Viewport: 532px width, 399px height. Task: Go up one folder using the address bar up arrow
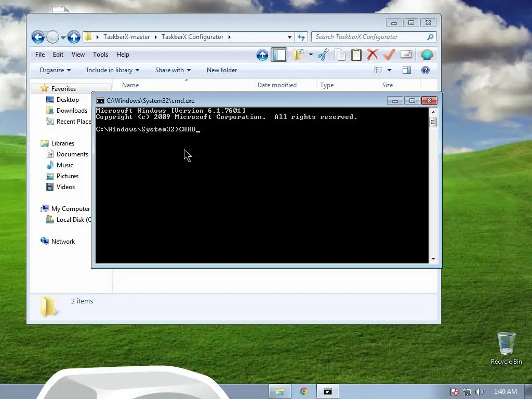point(74,37)
